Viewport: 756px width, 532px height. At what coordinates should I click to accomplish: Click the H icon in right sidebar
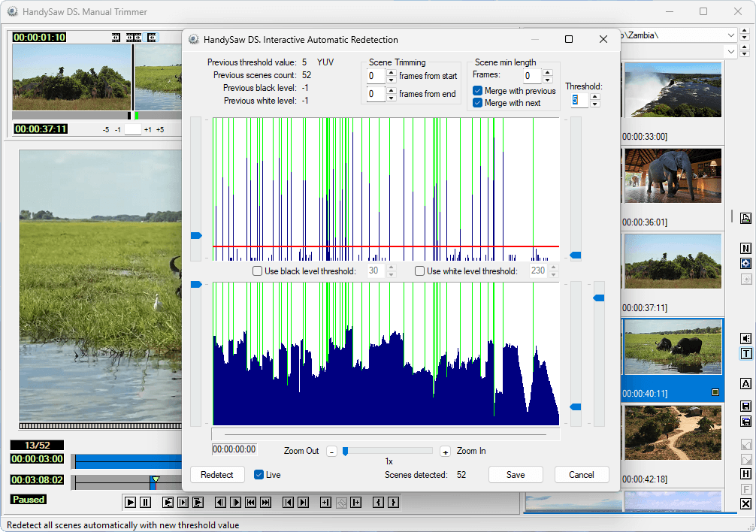point(745,474)
